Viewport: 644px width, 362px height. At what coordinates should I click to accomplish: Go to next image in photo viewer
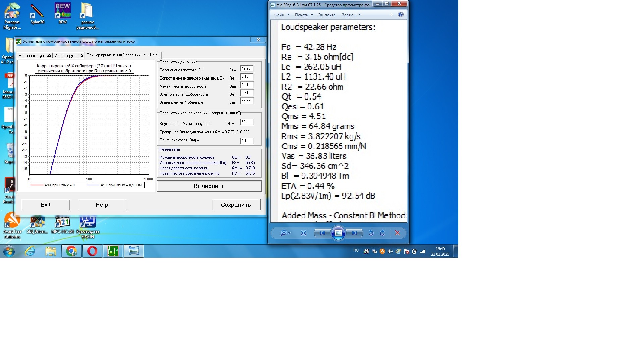click(x=355, y=233)
